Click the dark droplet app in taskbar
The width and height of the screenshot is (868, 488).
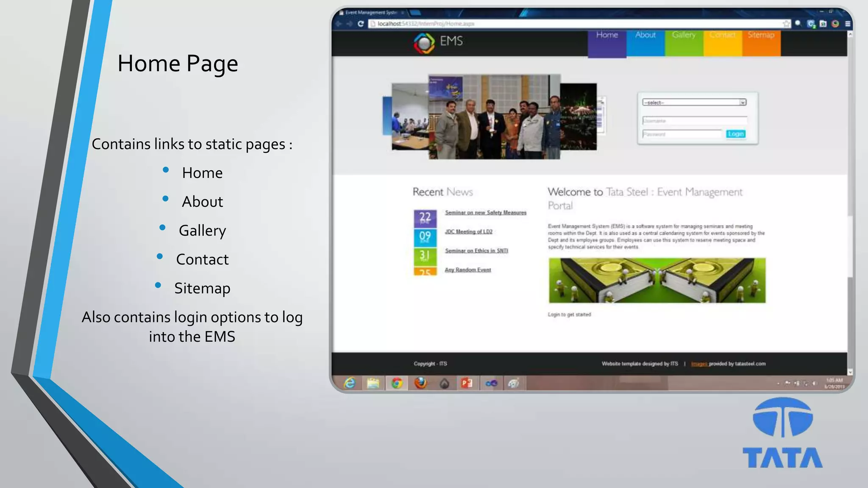tap(444, 384)
